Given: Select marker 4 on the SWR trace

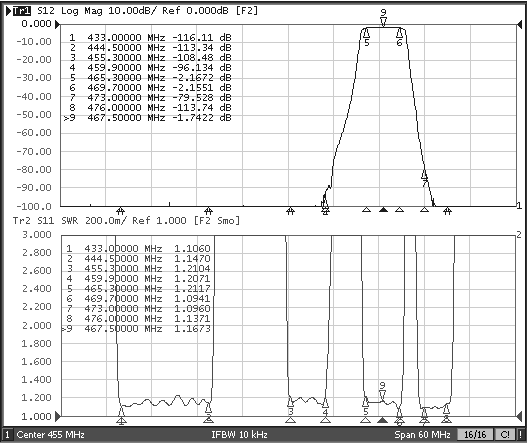Looking at the screenshot, I should pos(325,403).
